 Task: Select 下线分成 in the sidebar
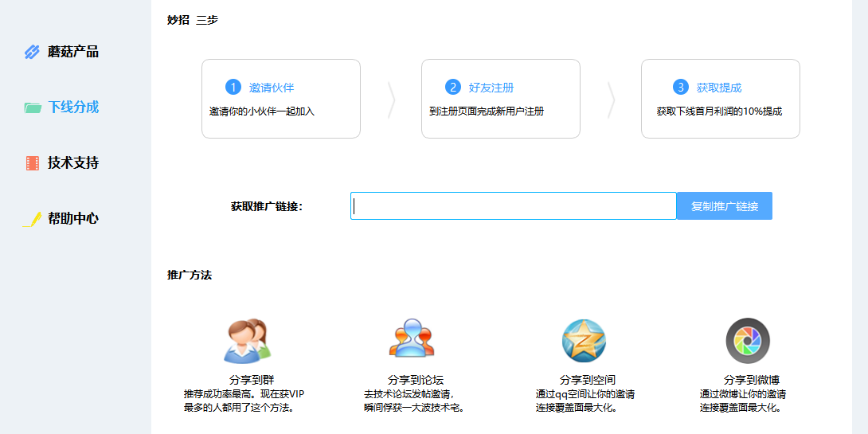pyautogui.click(x=73, y=108)
